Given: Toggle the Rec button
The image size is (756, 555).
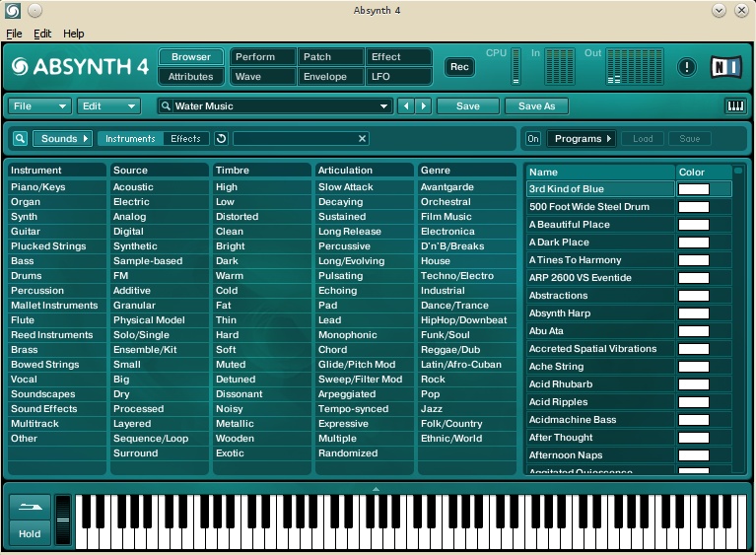Looking at the screenshot, I should 459,67.
